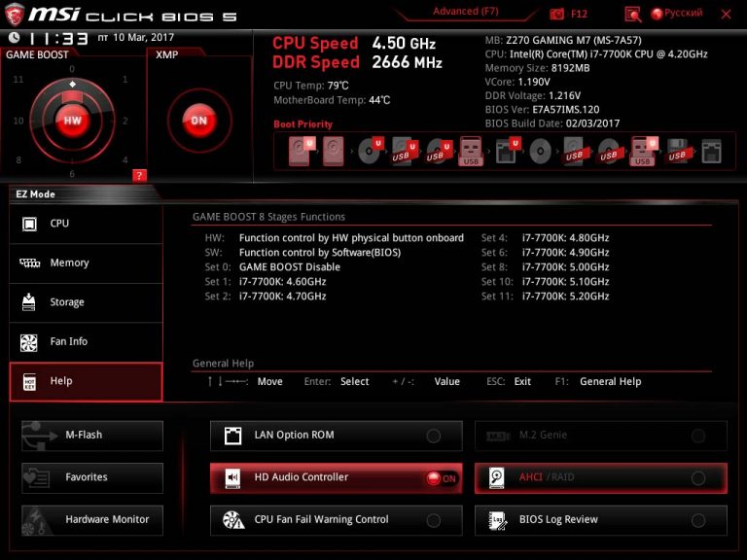This screenshot has width=747, height=560.
Task: Toggle the M.2 Genie option
Action: click(x=601, y=436)
